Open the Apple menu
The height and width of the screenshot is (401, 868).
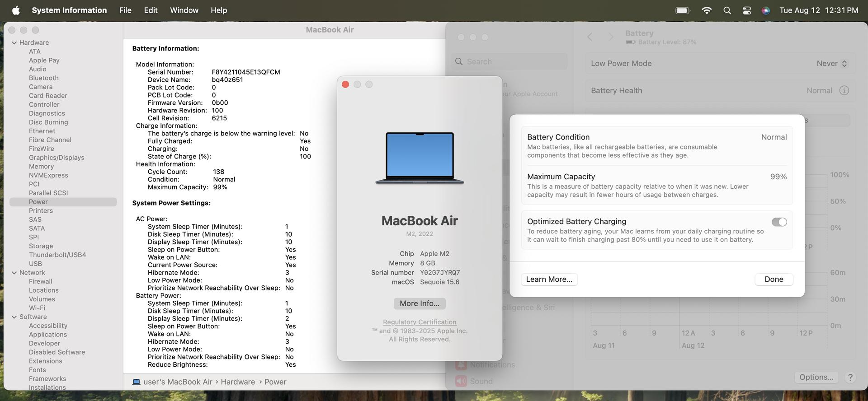[x=16, y=10]
